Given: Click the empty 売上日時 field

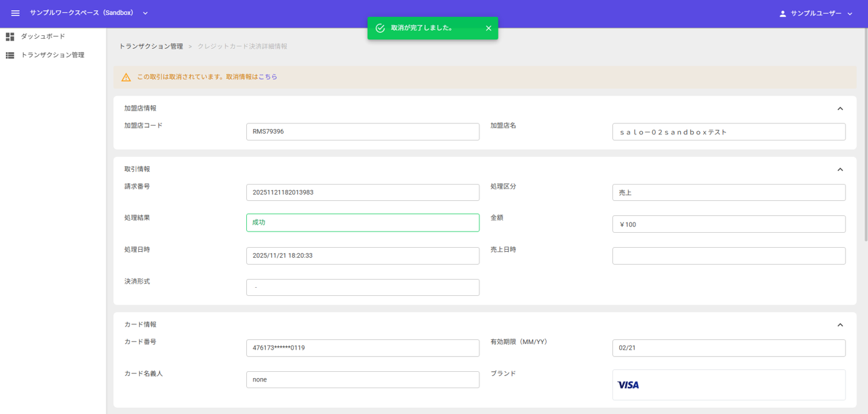Looking at the screenshot, I should click(x=729, y=255).
